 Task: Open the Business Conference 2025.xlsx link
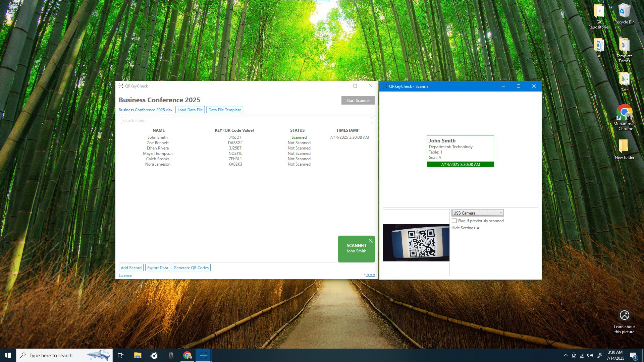coord(145,110)
